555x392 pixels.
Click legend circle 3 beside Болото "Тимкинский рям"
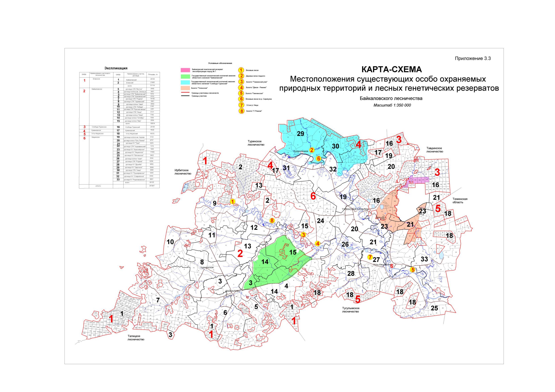click(241, 82)
